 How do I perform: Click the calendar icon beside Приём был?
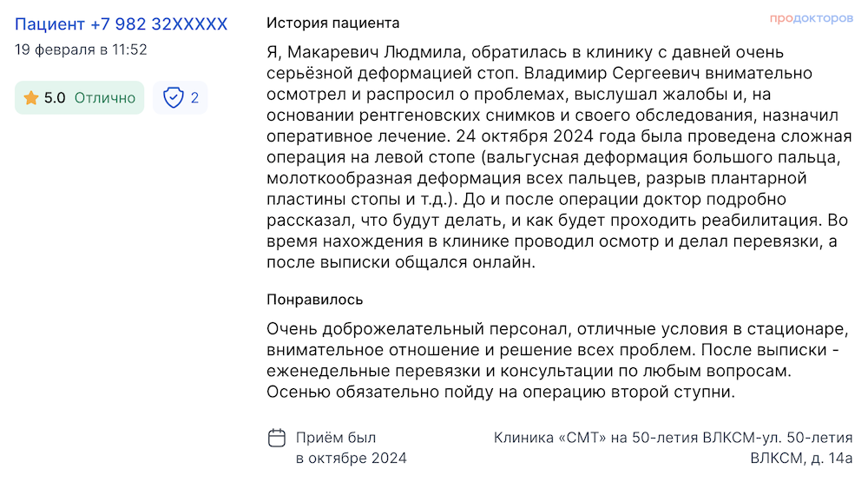[x=277, y=438]
